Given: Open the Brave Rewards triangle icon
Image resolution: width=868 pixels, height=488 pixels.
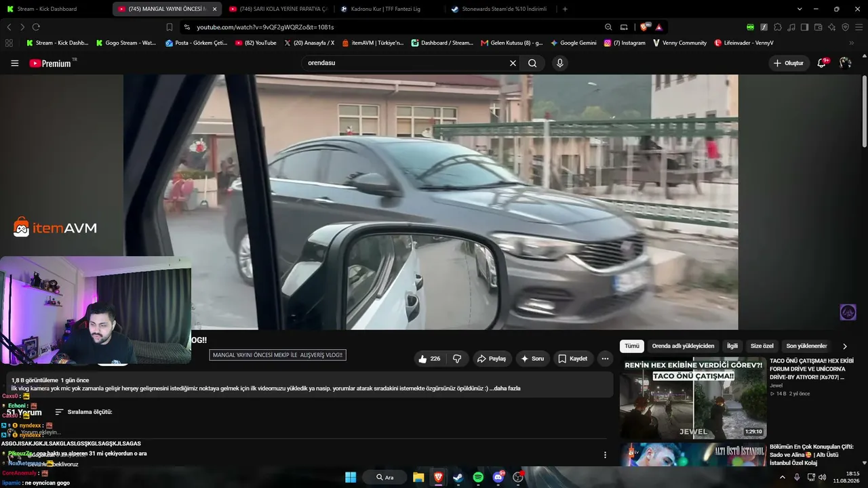Looking at the screenshot, I should point(658,27).
